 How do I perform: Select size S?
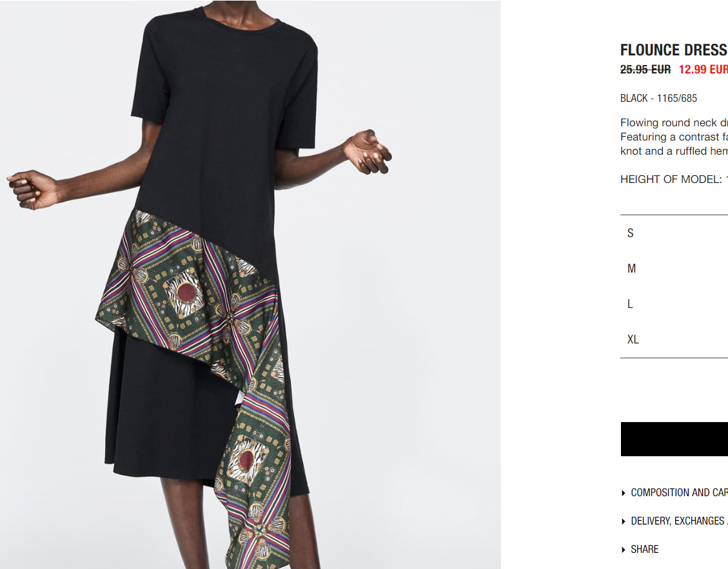point(674,233)
